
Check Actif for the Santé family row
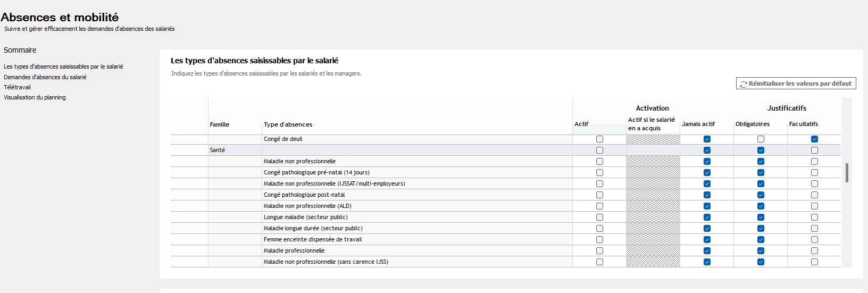point(599,150)
